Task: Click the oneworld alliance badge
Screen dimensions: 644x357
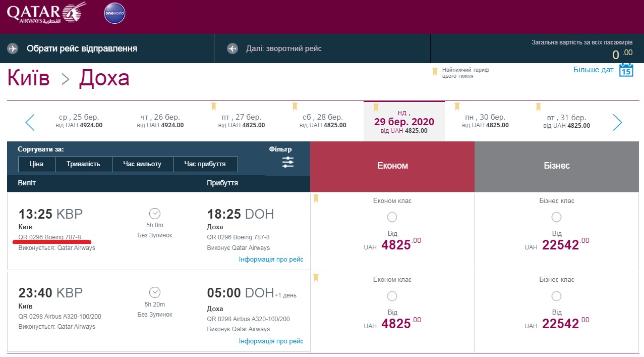Action: click(114, 14)
